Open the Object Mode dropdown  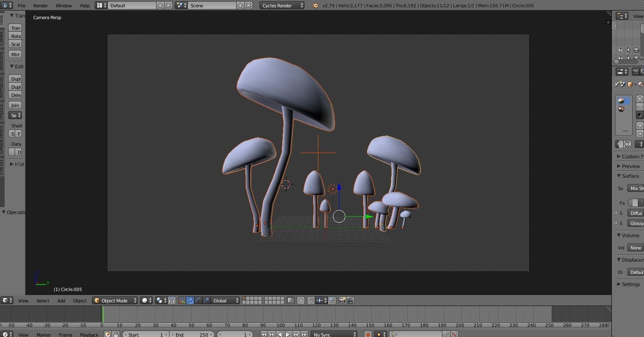pos(115,300)
